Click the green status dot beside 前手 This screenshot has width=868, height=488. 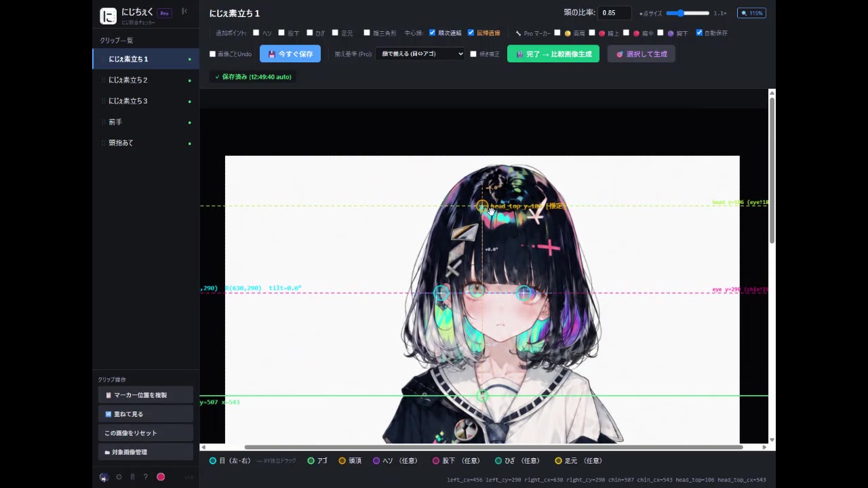(189, 123)
